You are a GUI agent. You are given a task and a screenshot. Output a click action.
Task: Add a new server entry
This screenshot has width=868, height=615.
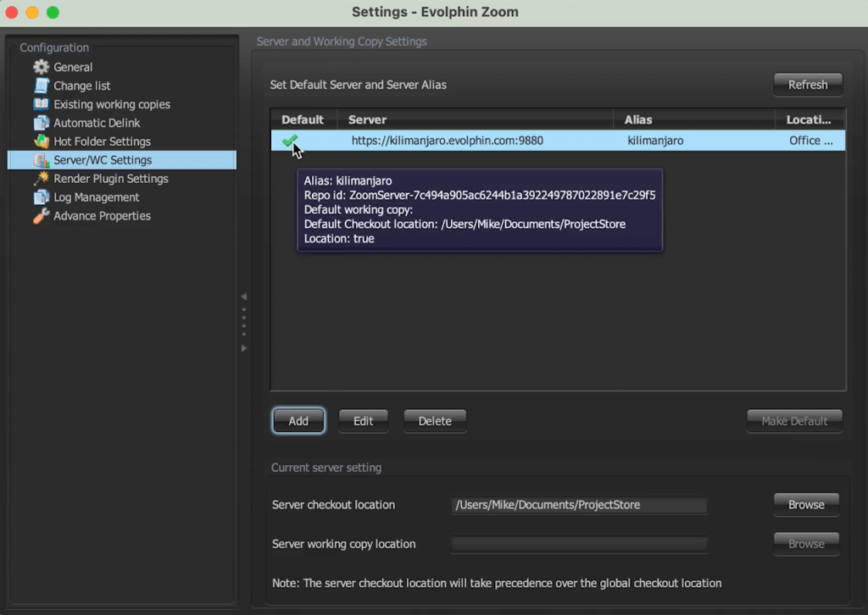298,421
